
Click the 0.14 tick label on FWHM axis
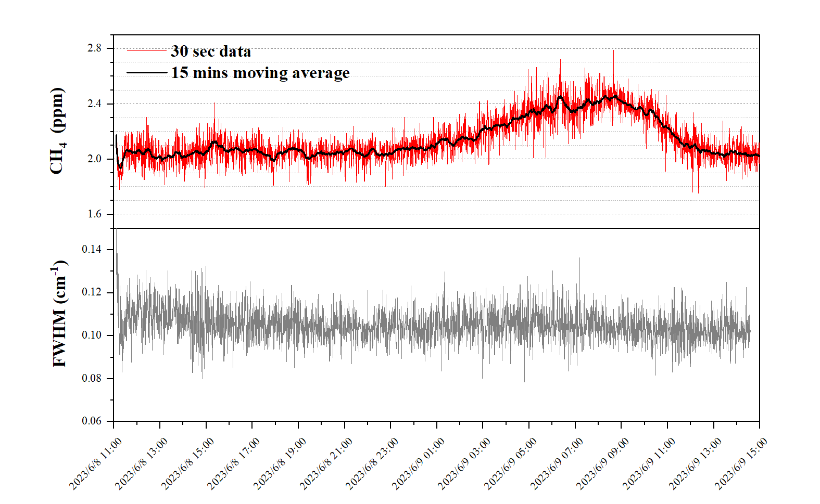92,249
